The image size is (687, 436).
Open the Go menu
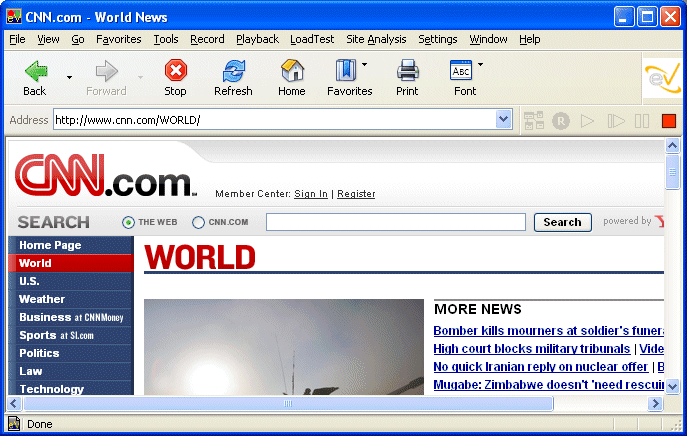(78, 39)
